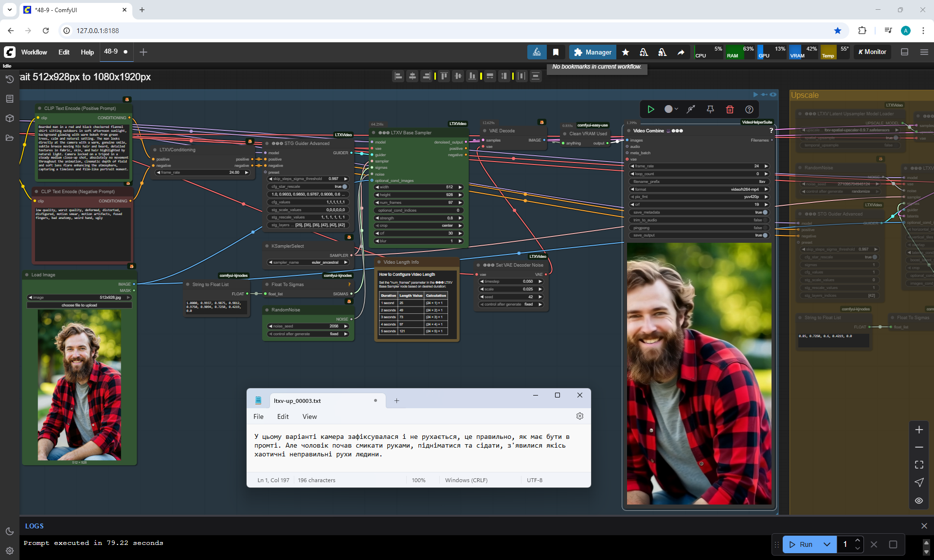Open the Manager panel
The height and width of the screenshot is (560, 934).
[x=593, y=52]
